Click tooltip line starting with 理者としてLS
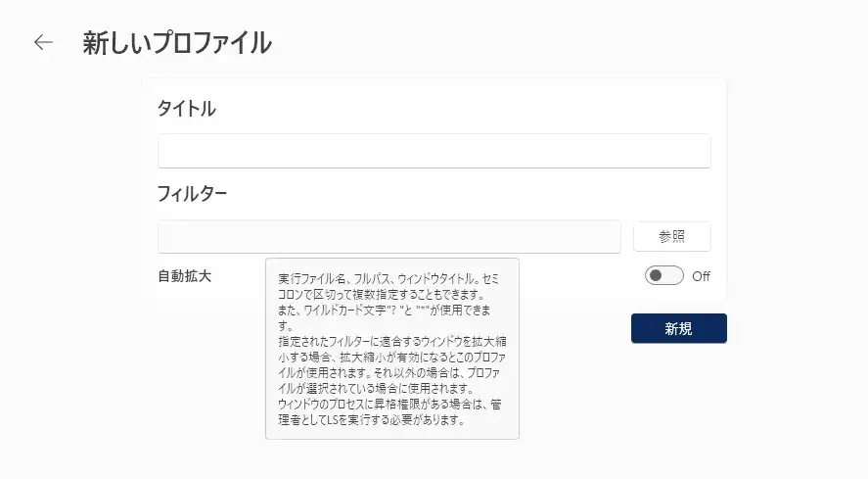The width and height of the screenshot is (868, 479). [x=370, y=421]
